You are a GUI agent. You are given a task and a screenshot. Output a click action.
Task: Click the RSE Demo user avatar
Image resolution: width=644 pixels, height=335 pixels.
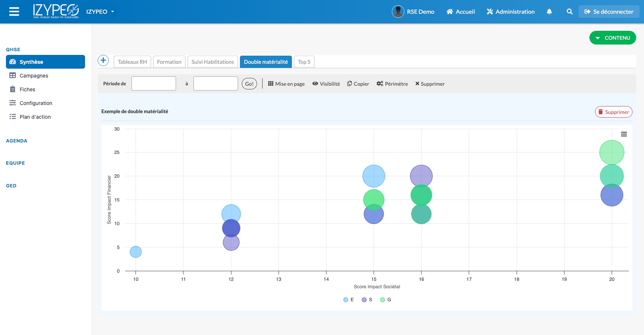(398, 12)
